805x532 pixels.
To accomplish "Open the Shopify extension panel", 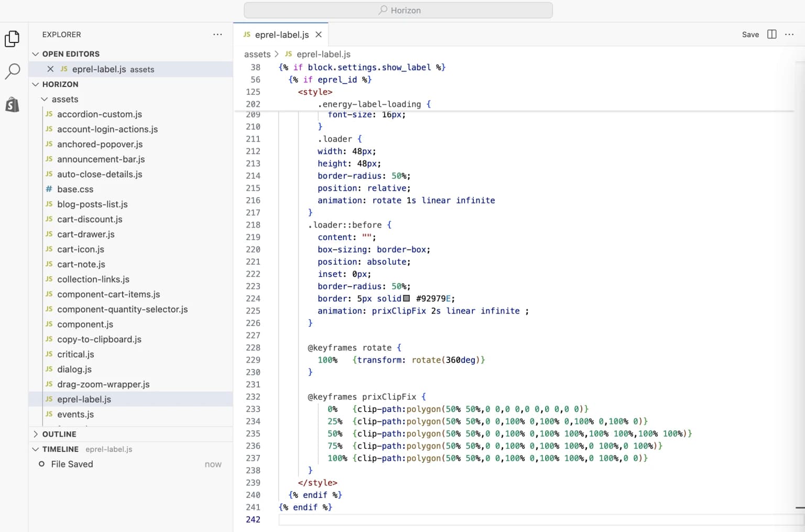I will pos(12,104).
